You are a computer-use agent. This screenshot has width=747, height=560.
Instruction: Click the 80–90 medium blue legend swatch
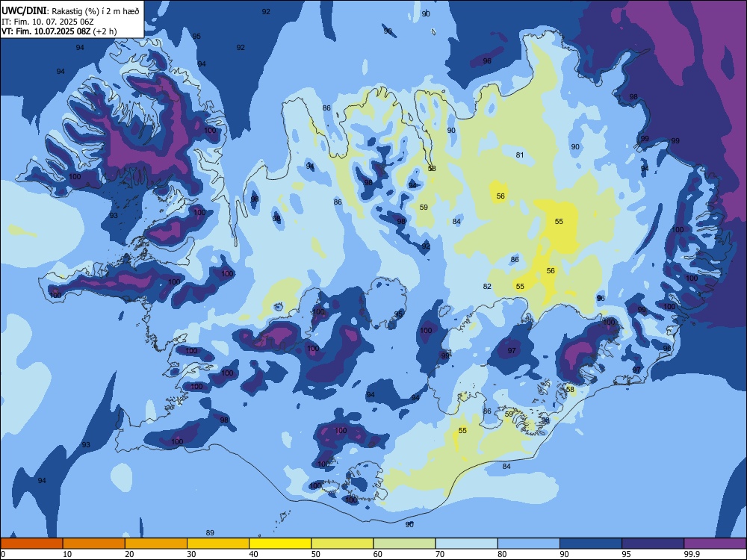click(529, 544)
